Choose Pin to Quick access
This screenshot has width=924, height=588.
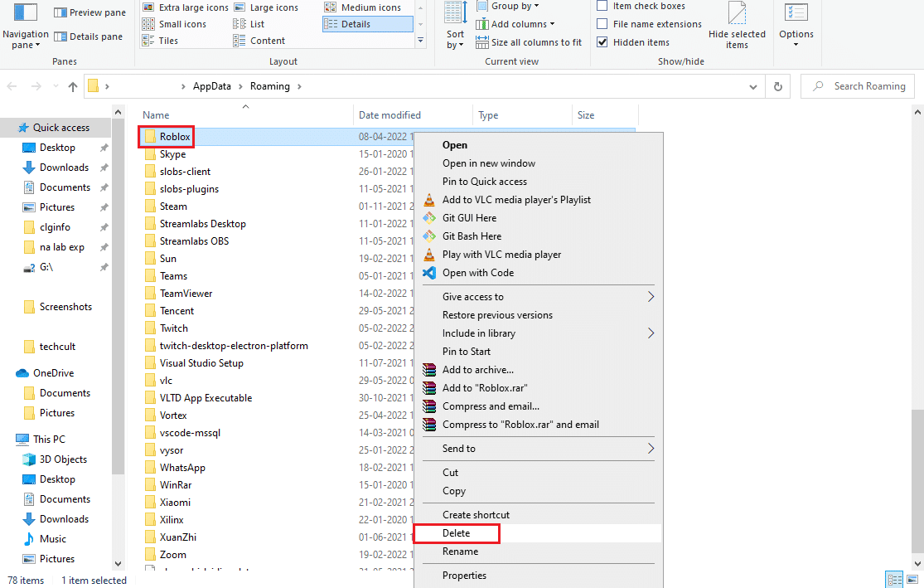[x=485, y=182]
